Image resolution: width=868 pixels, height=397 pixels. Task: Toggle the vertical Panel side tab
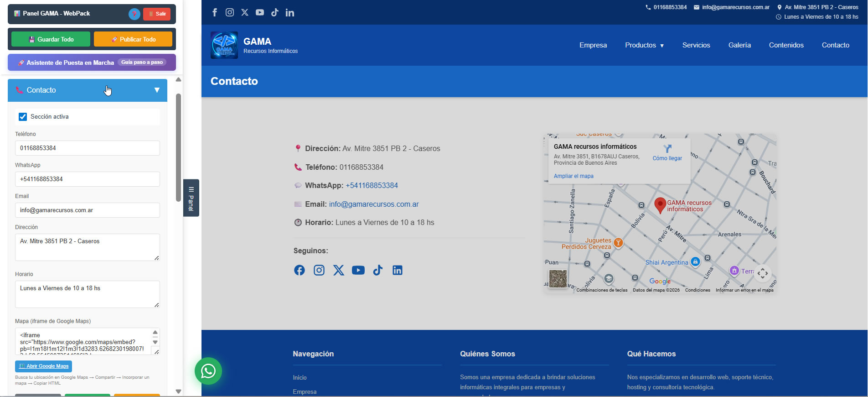[191, 198]
